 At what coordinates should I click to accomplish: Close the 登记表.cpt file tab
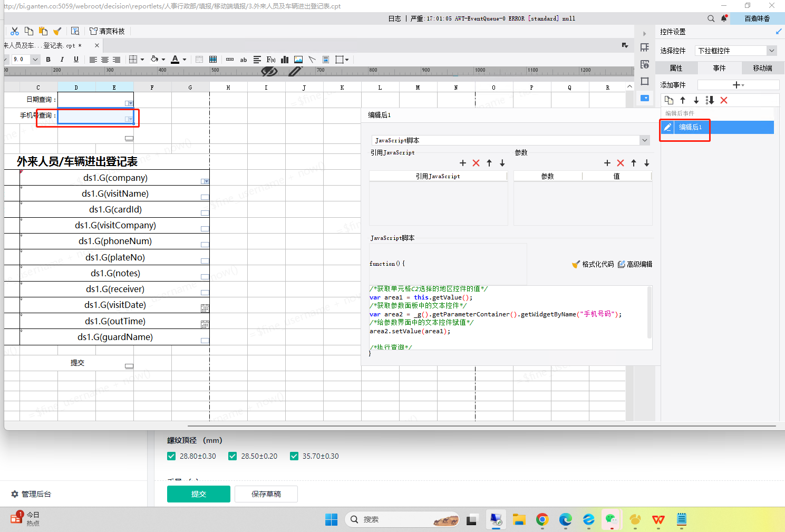tap(97, 45)
